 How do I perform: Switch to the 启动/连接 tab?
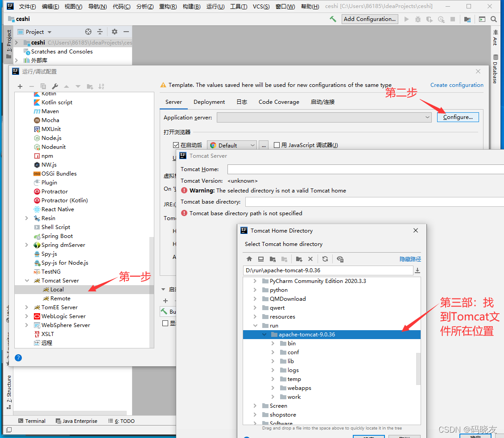pyautogui.click(x=322, y=102)
